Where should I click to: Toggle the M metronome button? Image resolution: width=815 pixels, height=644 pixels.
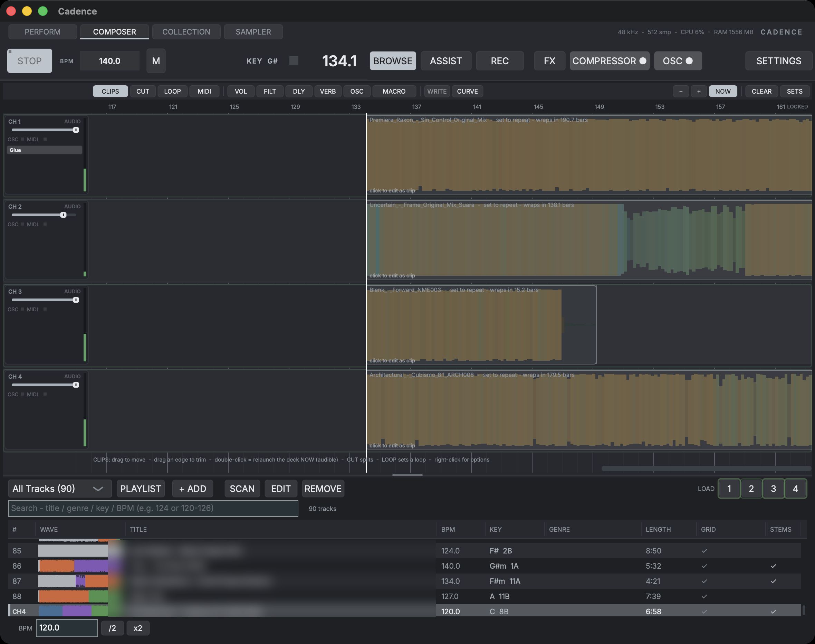(x=156, y=61)
